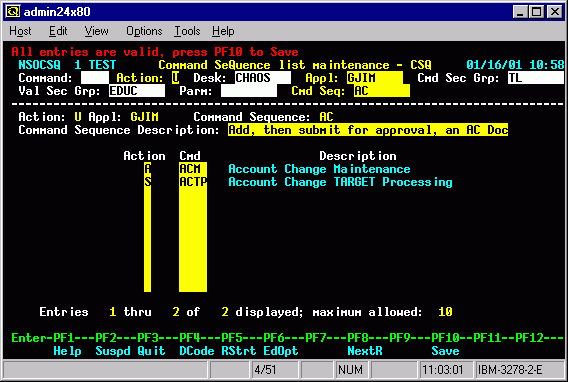The image size is (568, 382).
Task: Click the empty Parm input field
Action: point(249,91)
